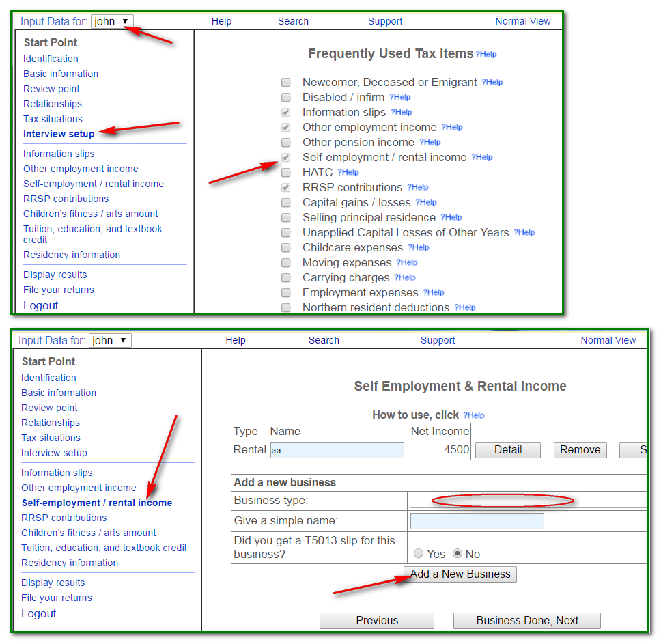This screenshot has height=644, width=661.
Task: Remove the "aa" rental entry
Action: (x=580, y=450)
